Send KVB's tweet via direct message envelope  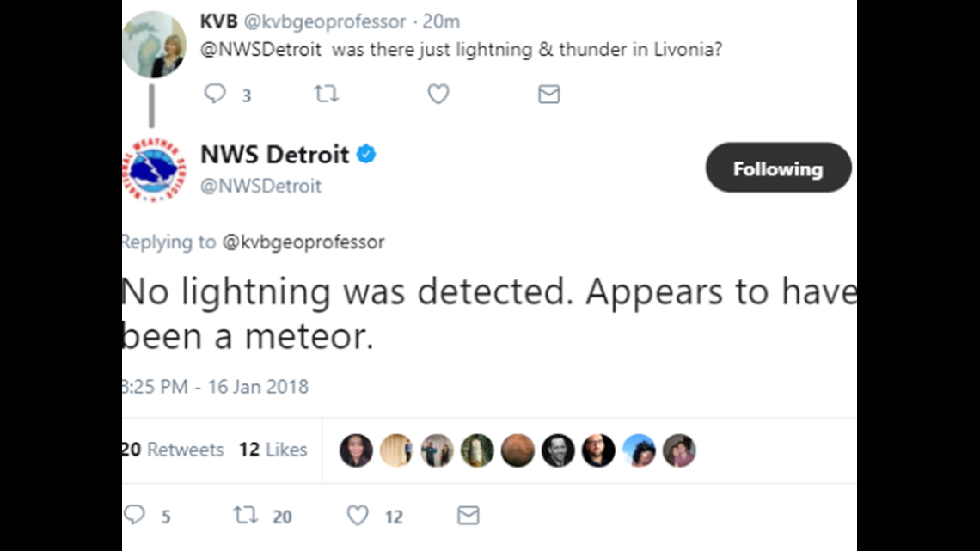coord(548,94)
